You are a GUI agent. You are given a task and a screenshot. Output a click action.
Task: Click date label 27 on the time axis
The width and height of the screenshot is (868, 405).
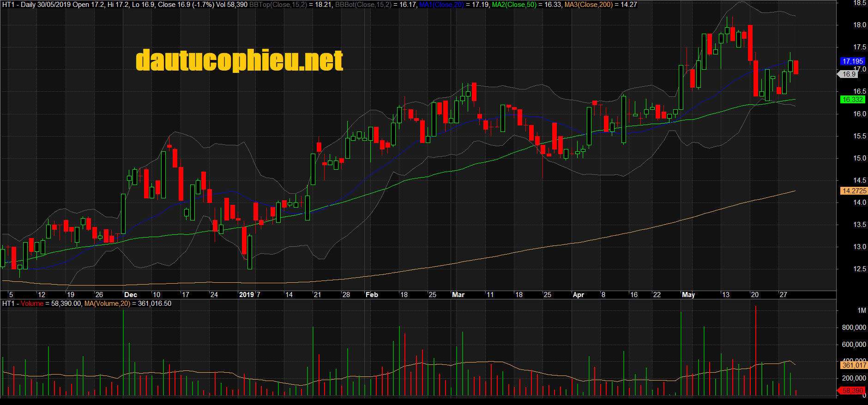click(x=784, y=295)
